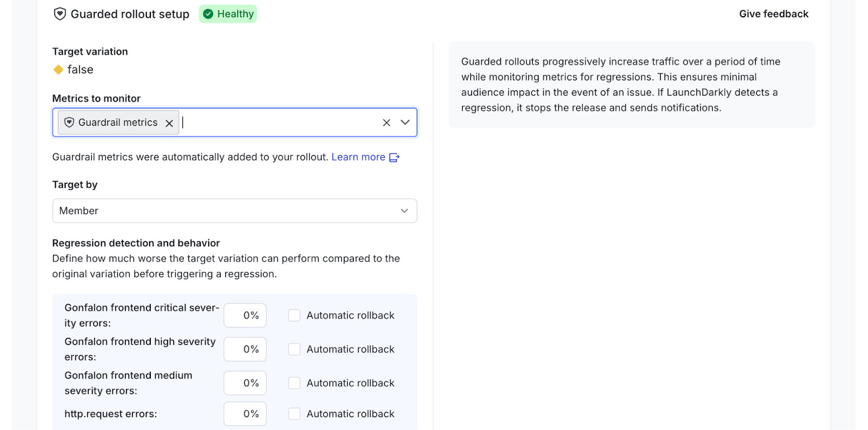Screen dimensions: 868x430
Task: Click shield icon in Guardrail metrics chip
Action: [69, 123]
